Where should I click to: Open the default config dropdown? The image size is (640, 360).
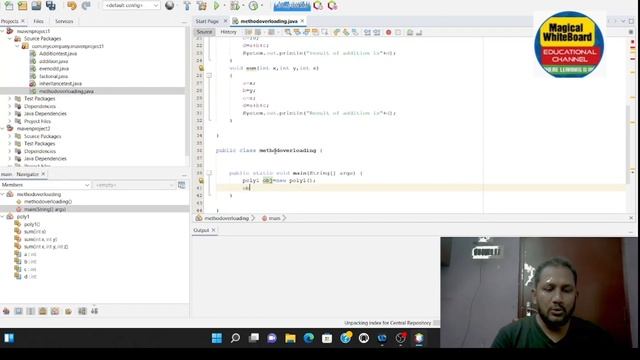[131, 6]
